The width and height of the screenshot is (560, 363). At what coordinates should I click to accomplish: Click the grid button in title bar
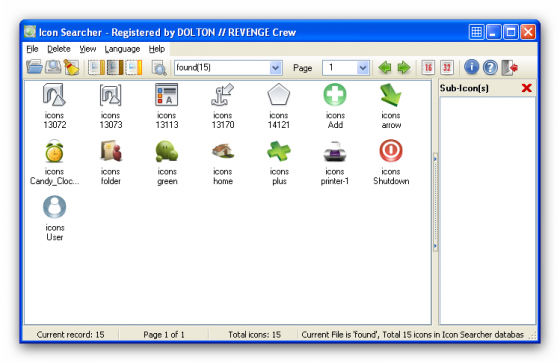[476, 32]
